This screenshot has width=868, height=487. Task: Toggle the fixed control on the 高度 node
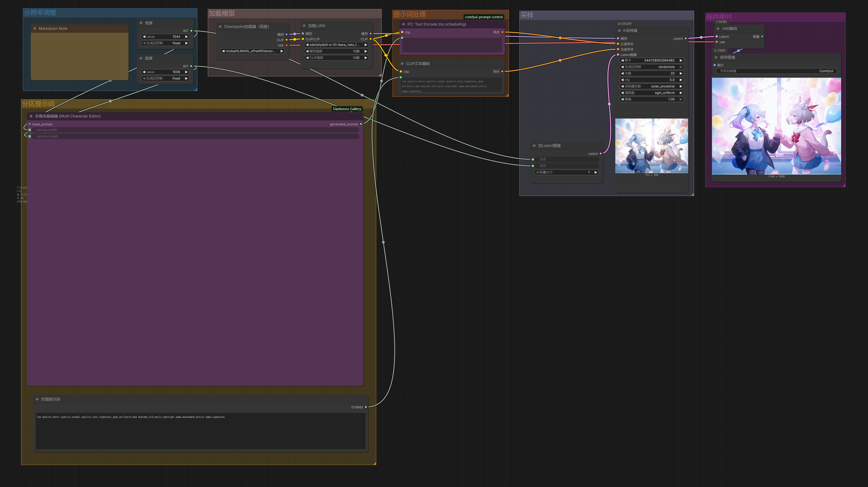tap(165, 78)
